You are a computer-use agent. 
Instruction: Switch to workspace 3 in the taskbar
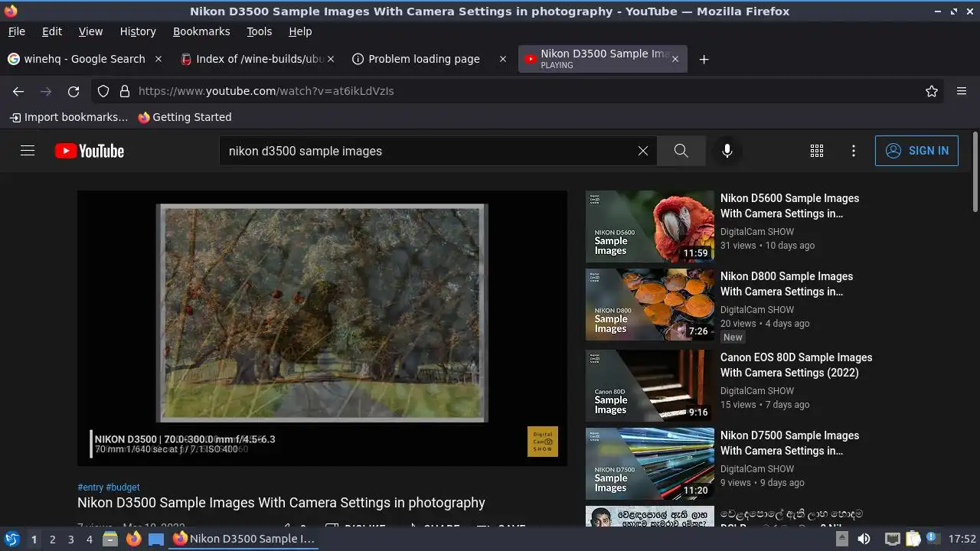point(70,539)
